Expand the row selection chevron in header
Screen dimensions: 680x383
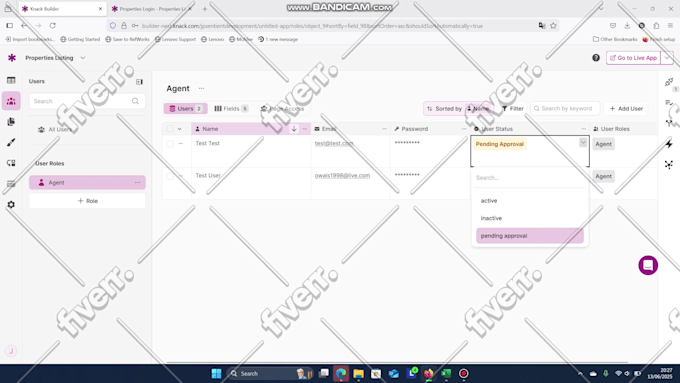[180, 129]
